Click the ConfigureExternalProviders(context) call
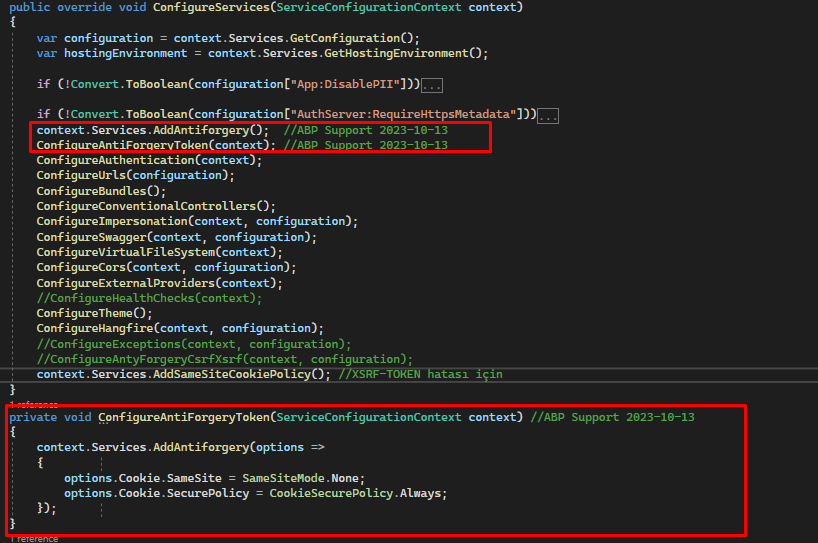 click(x=159, y=283)
